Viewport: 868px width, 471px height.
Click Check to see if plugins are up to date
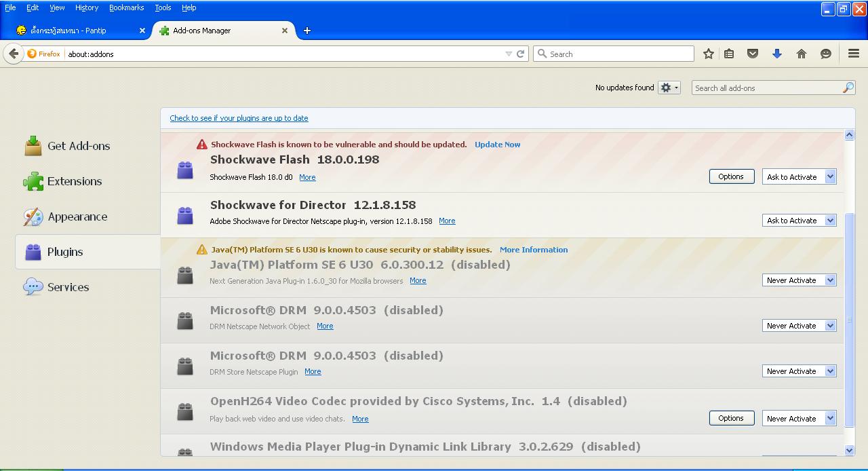point(239,118)
